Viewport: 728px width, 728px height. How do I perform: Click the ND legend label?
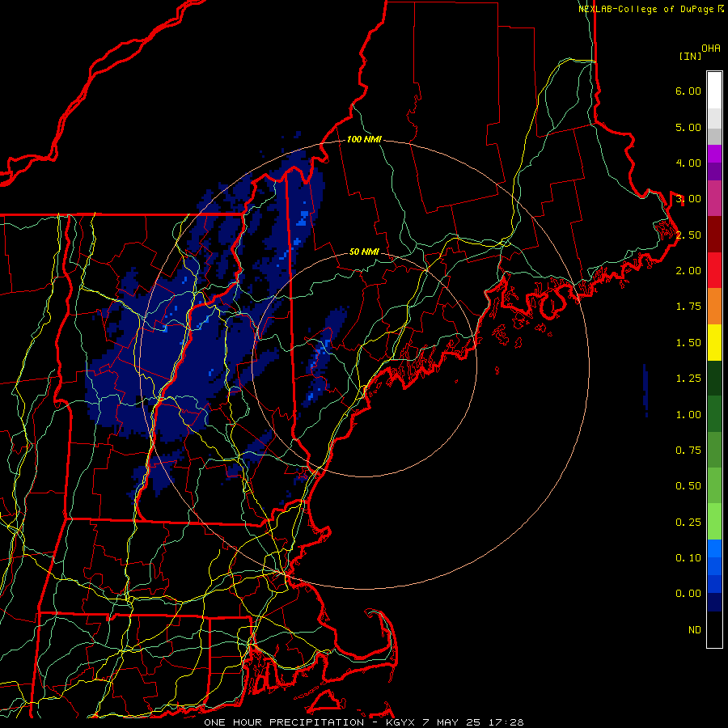[695, 630]
